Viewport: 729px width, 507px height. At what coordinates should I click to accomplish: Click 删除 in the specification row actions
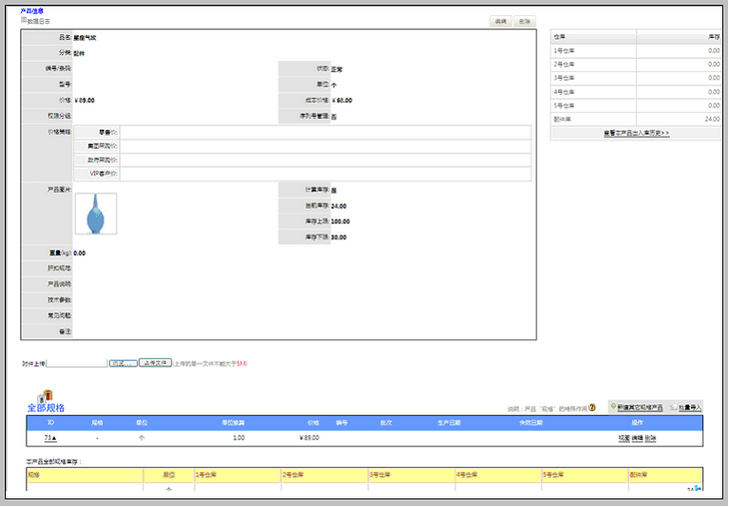coord(650,438)
